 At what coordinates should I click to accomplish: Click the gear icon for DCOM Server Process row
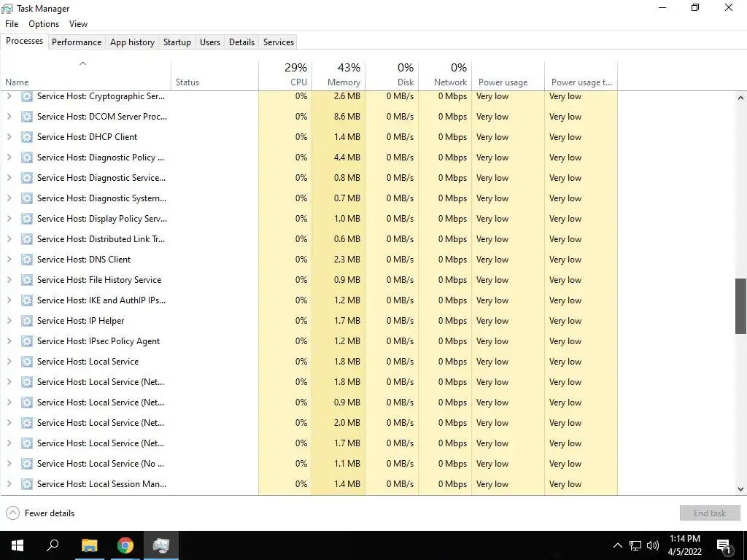27,117
